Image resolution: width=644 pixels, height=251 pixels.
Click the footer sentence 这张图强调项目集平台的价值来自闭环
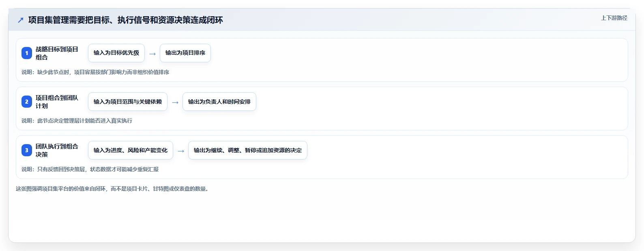pos(113,189)
